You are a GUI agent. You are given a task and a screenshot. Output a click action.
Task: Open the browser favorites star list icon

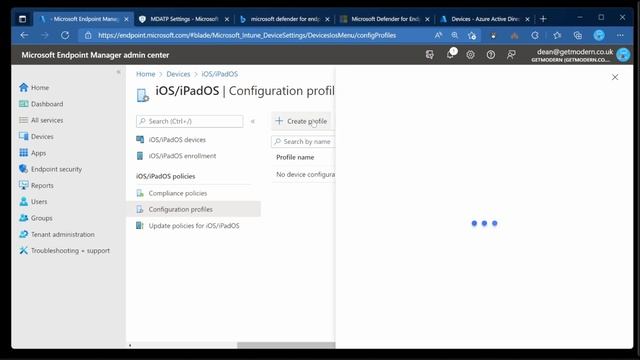(557, 36)
